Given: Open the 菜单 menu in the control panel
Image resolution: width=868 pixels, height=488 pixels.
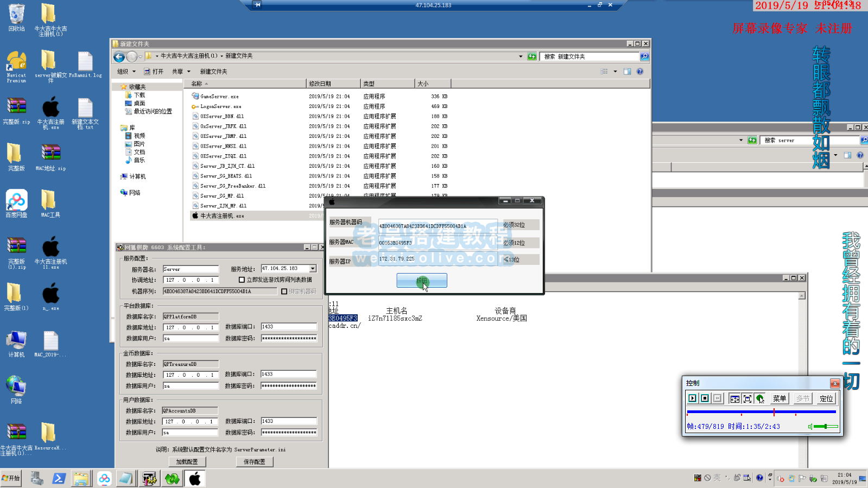Looking at the screenshot, I should pyautogui.click(x=780, y=398).
